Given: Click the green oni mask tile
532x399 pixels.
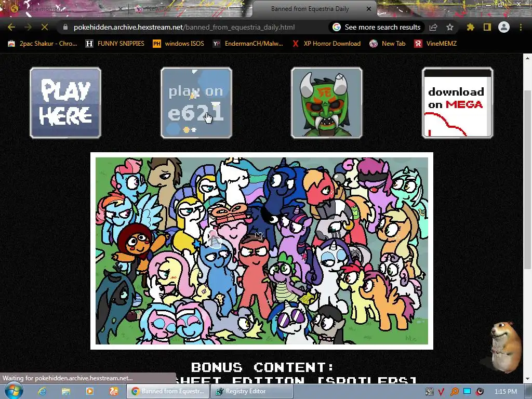Looking at the screenshot, I should [x=327, y=103].
